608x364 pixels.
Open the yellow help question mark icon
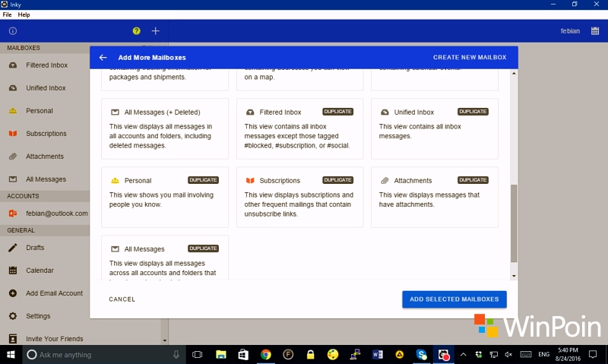[137, 31]
